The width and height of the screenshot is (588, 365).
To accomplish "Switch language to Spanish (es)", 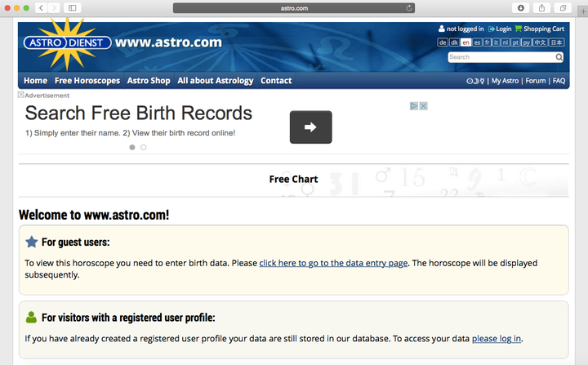I will click(x=477, y=42).
